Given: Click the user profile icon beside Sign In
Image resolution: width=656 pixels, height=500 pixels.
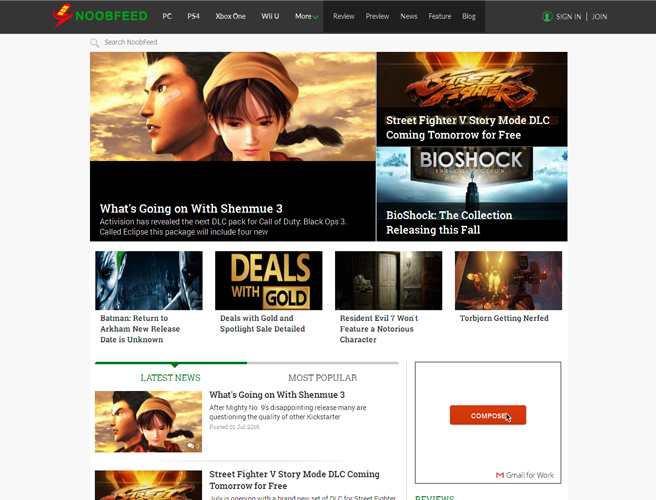Looking at the screenshot, I should 547,17.
